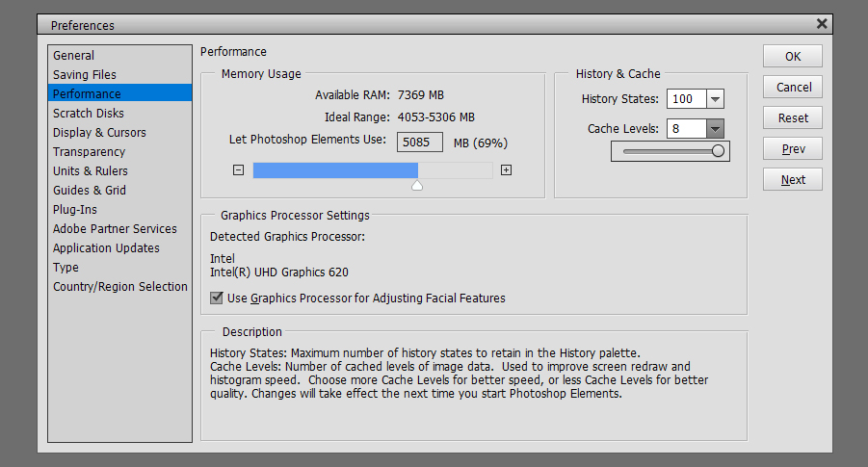Go to next section with Next
Viewport: 868px width, 467px height.
point(793,180)
